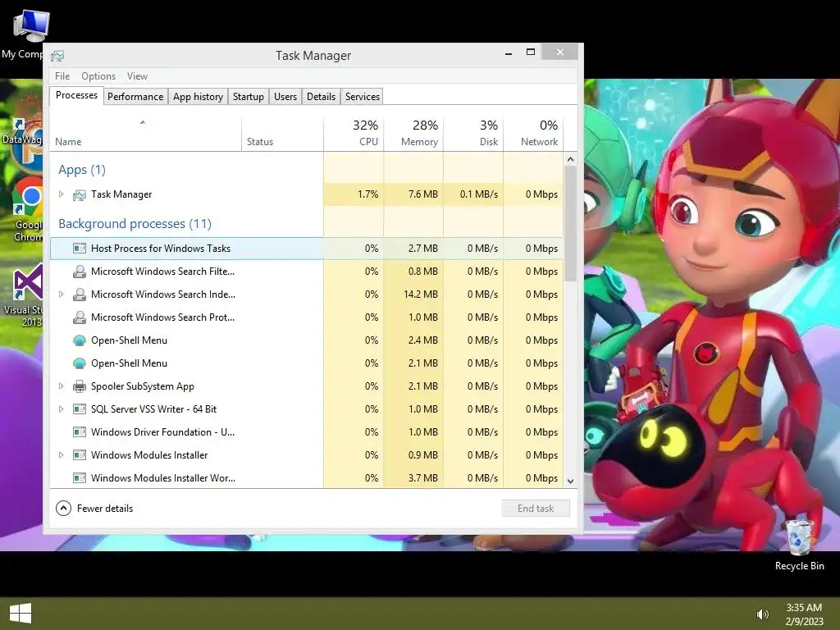
Task: Click Microsoft Windows Search Filter Host icon
Action: coord(80,272)
